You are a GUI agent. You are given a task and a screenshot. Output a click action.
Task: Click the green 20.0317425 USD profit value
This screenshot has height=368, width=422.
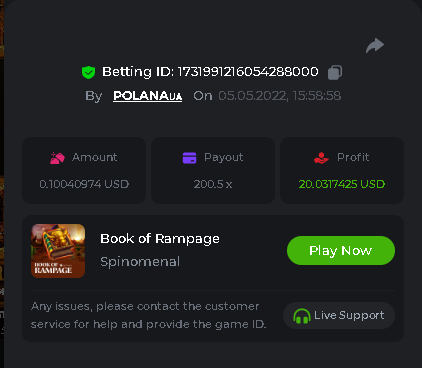point(342,184)
